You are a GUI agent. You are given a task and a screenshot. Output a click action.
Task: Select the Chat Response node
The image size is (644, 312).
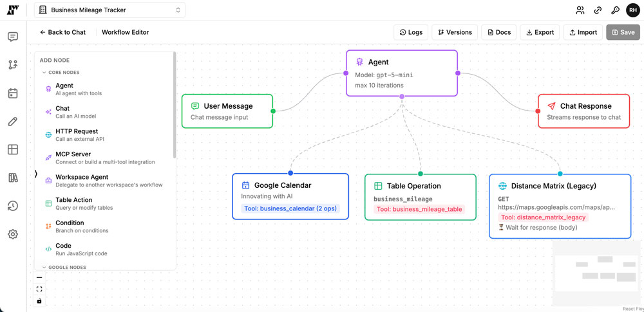pos(583,111)
